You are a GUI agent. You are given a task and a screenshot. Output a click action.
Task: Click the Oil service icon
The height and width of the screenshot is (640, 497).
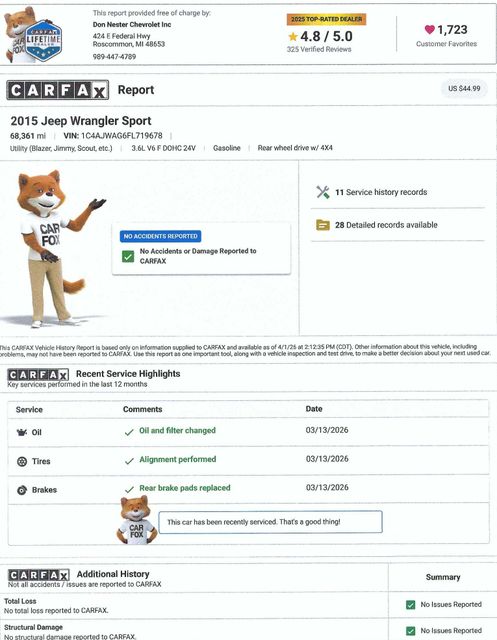click(22, 432)
